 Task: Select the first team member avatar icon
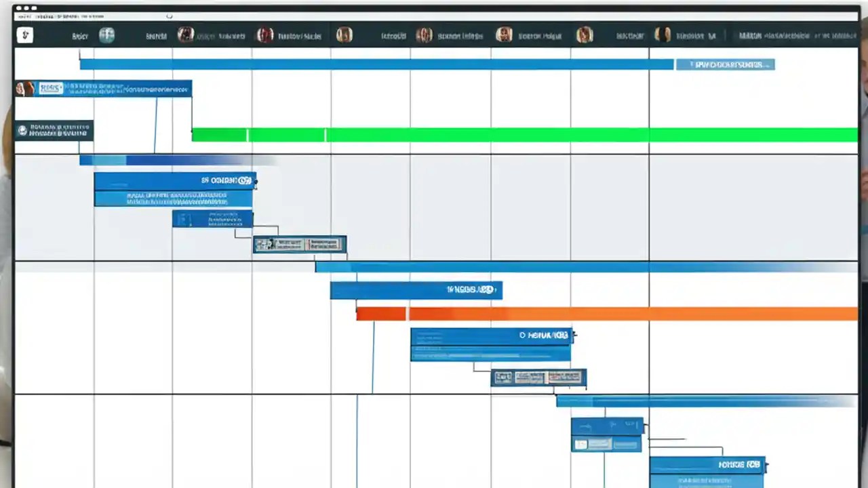click(186, 35)
